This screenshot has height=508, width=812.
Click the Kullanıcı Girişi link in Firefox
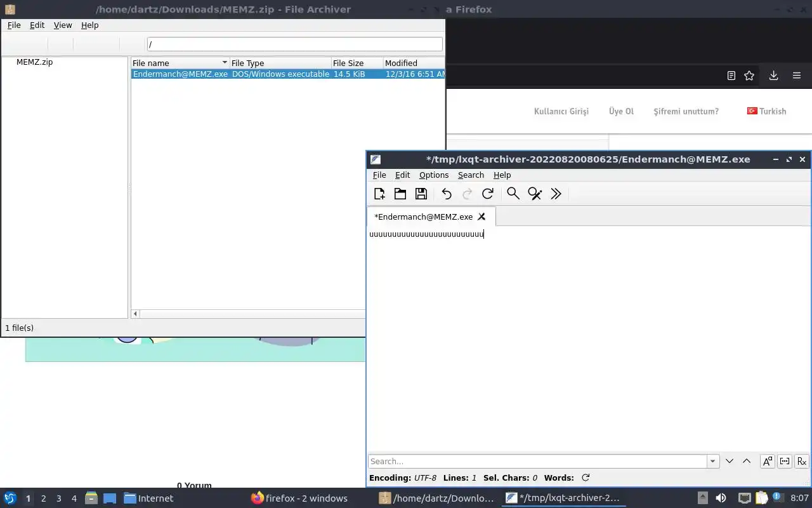coord(561,111)
